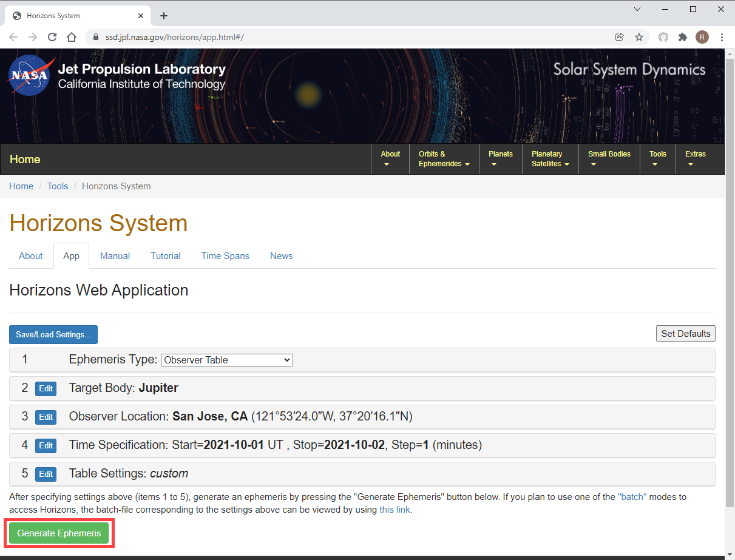Open a new browser tab

pyautogui.click(x=163, y=16)
